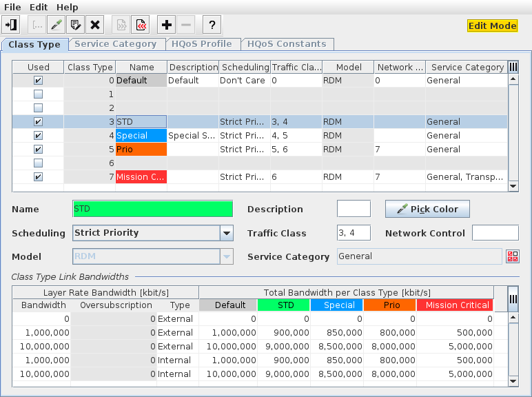The height and width of the screenshot is (397, 532).
Task: Click the Edit Mode indicator label
Action: coord(492,26)
